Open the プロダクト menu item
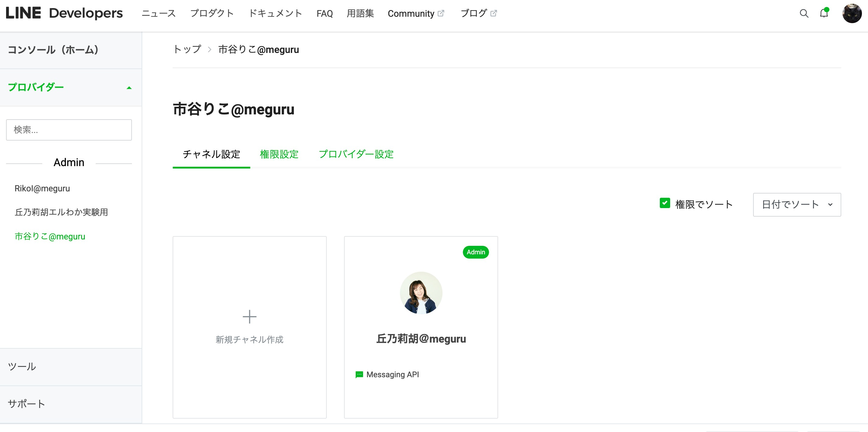 pos(212,13)
